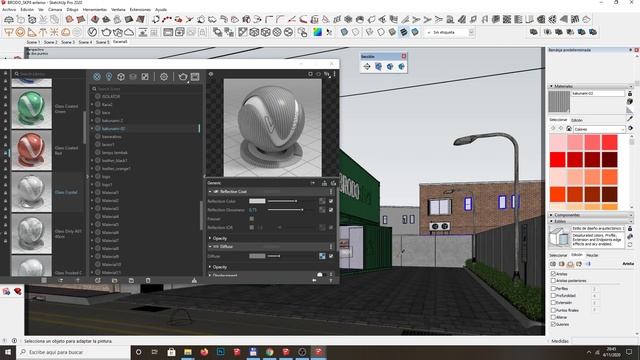Collapse the Reflection Coat section
The image size is (640, 360).
pyautogui.click(x=210, y=191)
